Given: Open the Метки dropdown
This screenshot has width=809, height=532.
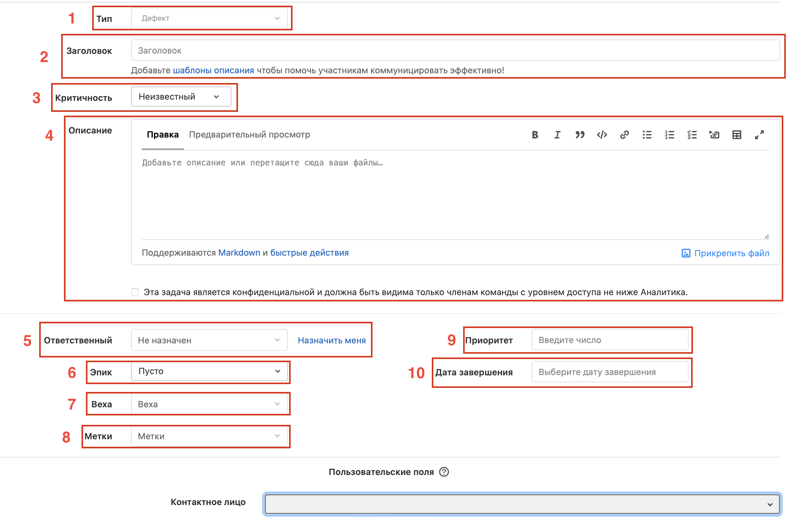Looking at the screenshot, I should click(x=209, y=436).
